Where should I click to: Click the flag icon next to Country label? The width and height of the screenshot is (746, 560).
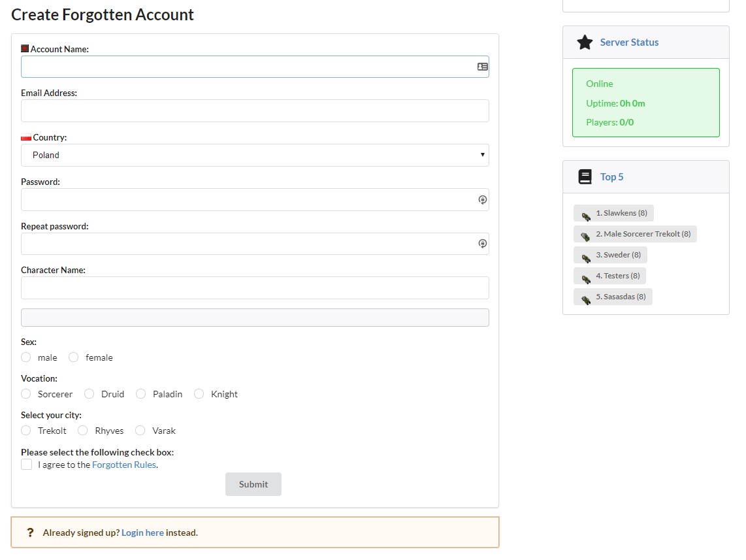point(25,137)
